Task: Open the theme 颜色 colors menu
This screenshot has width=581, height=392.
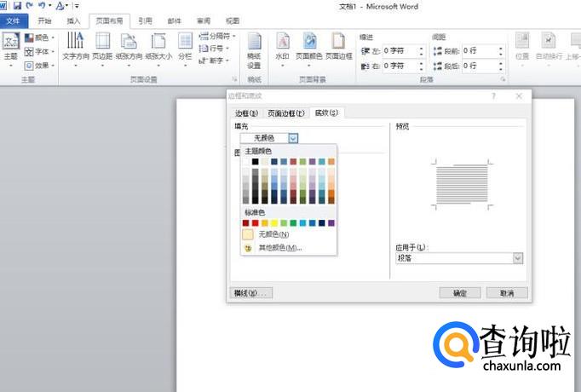Action: pos(40,37)
